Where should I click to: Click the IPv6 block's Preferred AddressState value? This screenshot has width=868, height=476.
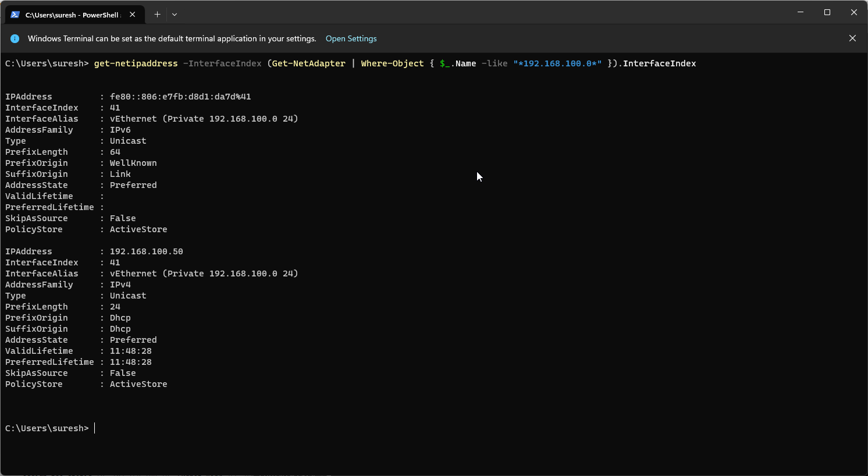click(x=133, y=185)
